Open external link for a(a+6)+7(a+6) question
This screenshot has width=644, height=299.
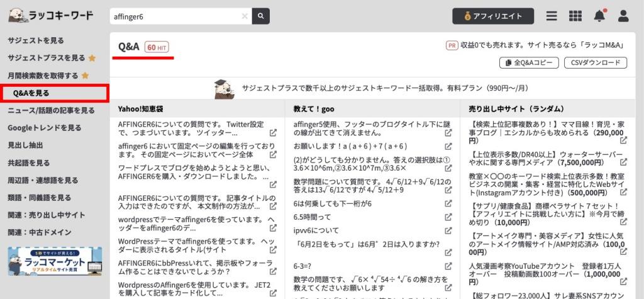(448, 147)
